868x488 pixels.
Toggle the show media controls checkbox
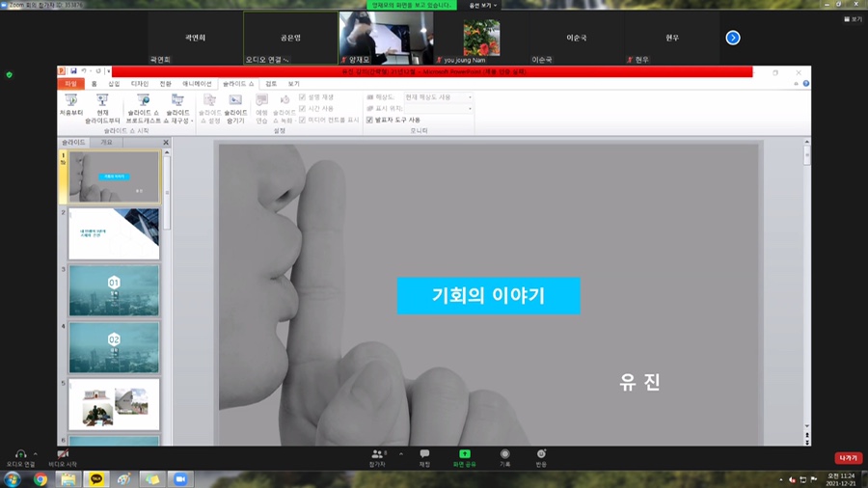[302, 120]
